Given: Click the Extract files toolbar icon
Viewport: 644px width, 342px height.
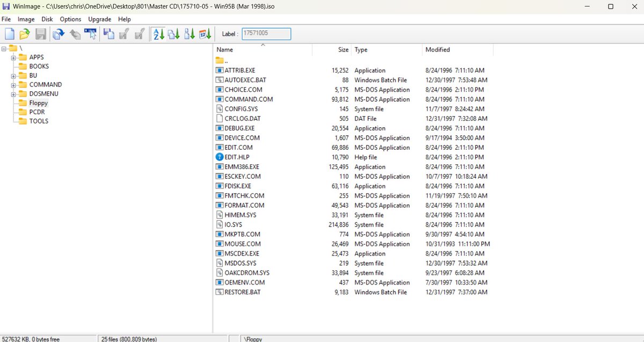Looking at the screenshot, I should [x=75, y=34].
